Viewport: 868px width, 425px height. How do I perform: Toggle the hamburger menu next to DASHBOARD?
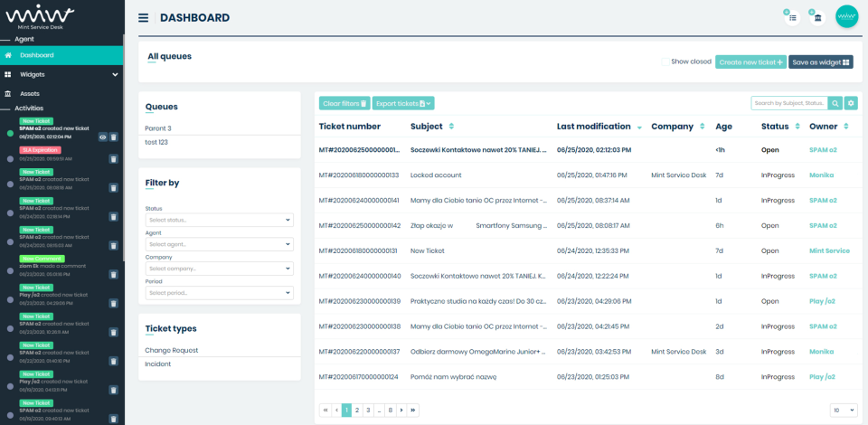(x=144, y=18)
